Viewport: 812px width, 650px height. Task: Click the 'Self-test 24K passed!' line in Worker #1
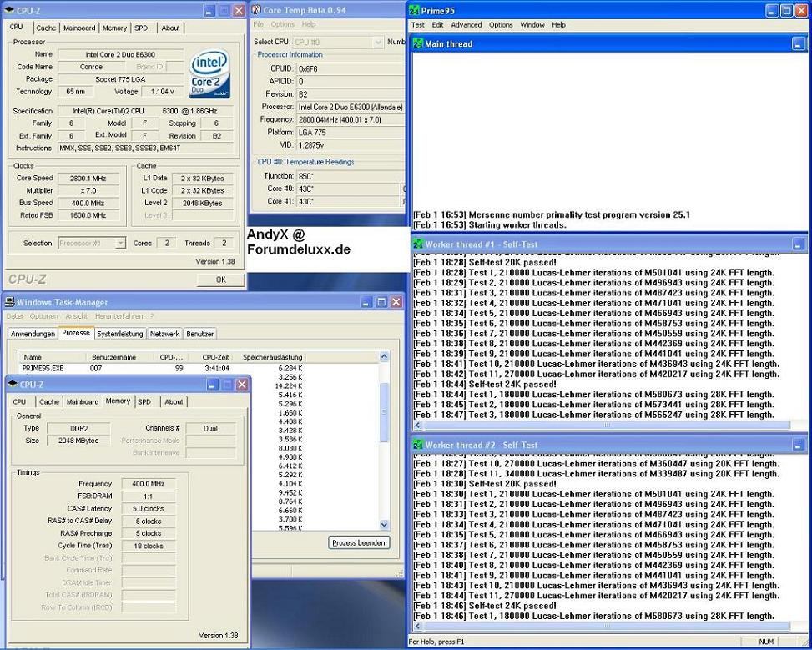(x=485, y=385)
